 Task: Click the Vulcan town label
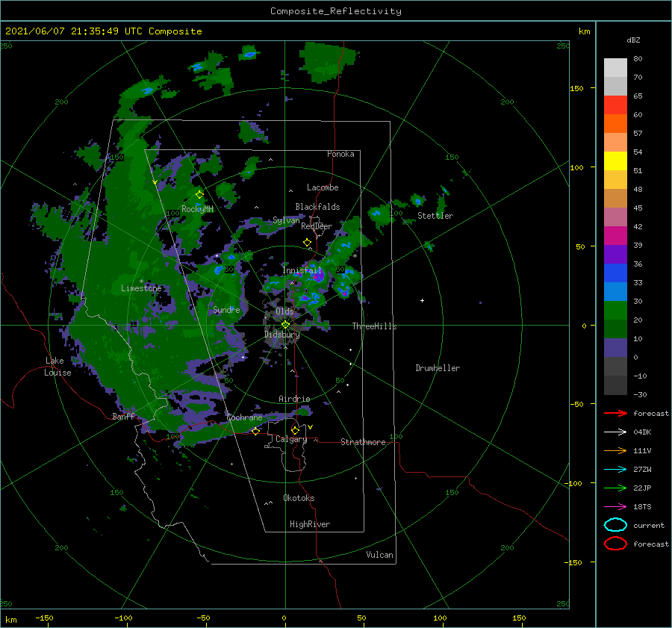[x=380, y=555]
